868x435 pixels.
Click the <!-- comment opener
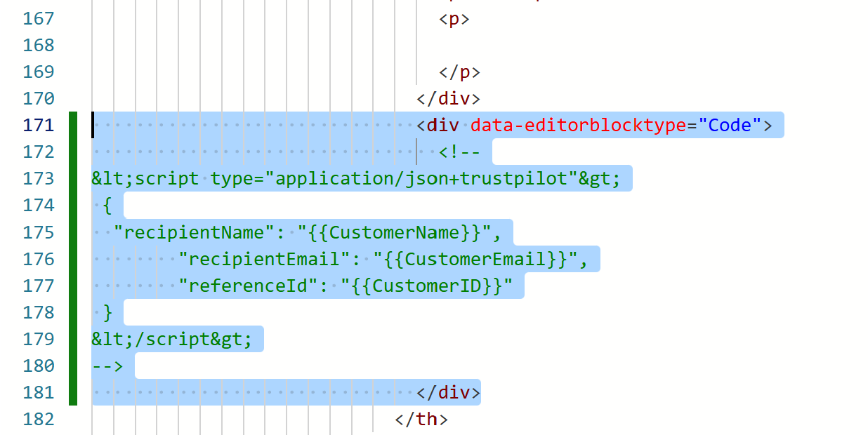tap(459, 152)
